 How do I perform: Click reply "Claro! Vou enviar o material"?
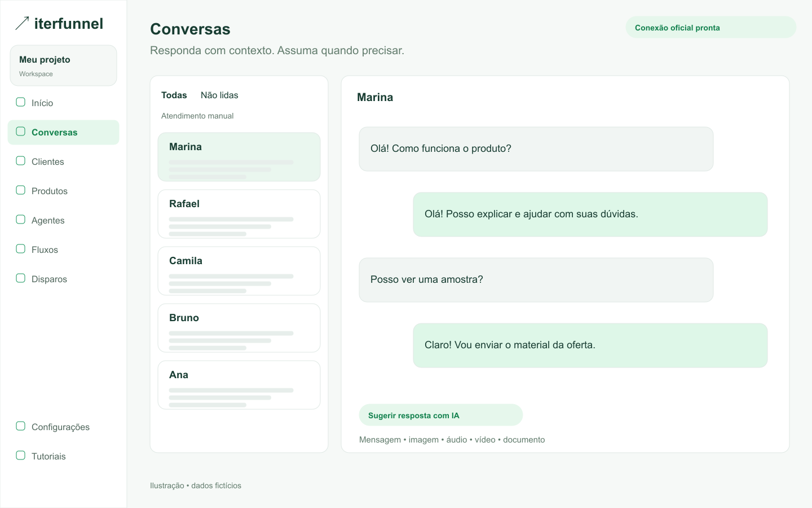590,345
